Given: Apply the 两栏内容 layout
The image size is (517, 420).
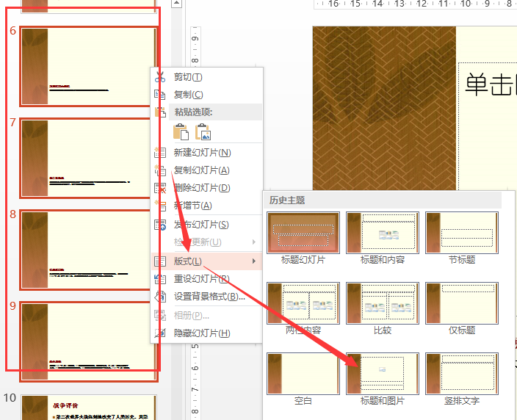Looking at the screenshot, I should click(x=303, y=303).
